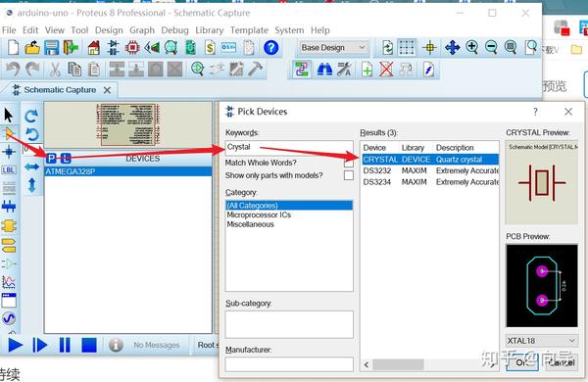Screen dimensions: 588x382
Task: Zoom out with the minus magnifier
Action: [x=491, y=47]
